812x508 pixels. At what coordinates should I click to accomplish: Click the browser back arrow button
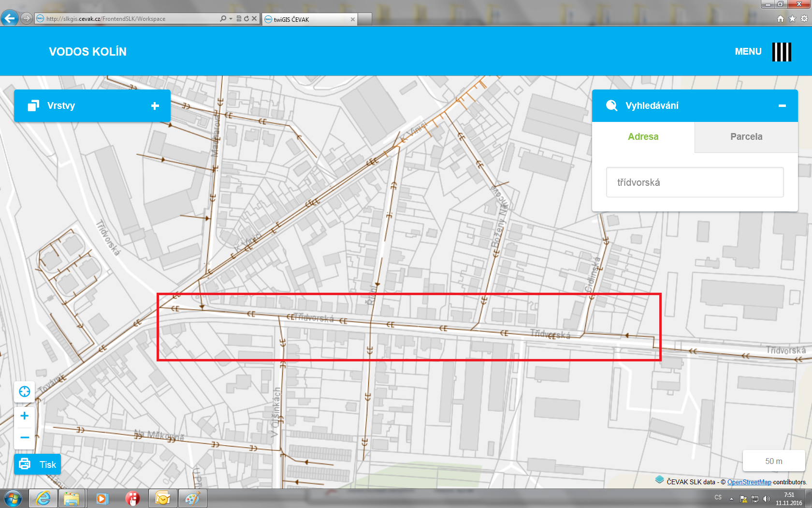coord(9,18)
